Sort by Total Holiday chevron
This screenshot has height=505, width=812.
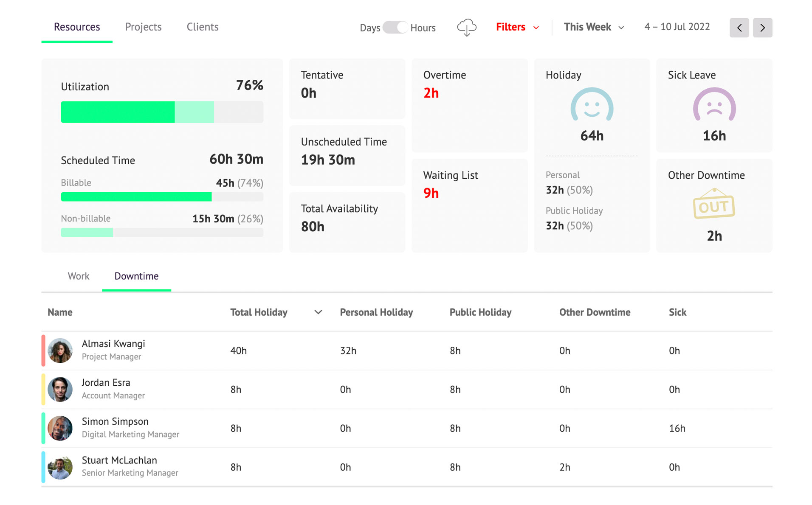(x=318, y=312)
